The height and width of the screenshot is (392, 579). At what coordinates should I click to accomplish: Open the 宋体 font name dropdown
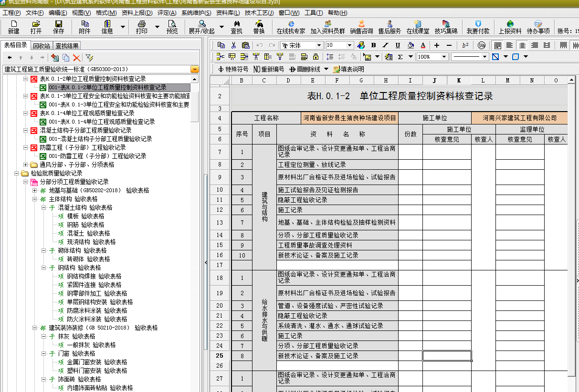(318, 45)
